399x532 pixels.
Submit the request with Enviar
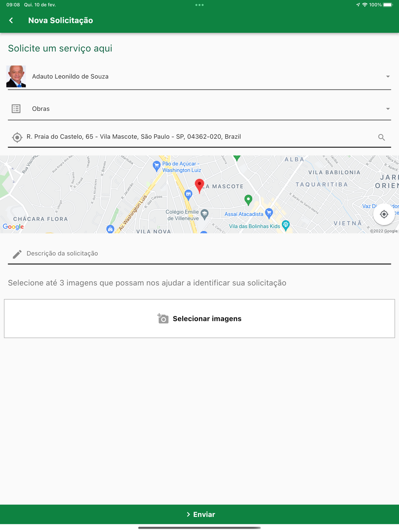tap(199, 514)
